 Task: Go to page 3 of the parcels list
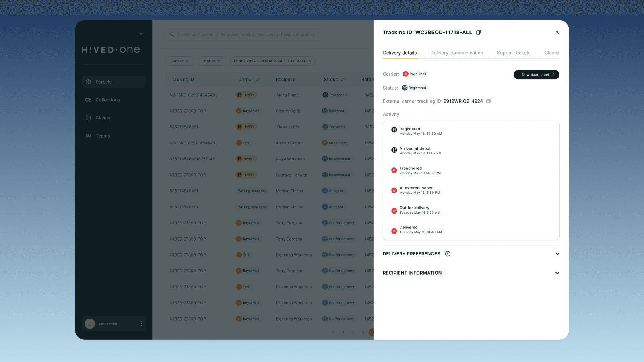click(x=363, y=332)
